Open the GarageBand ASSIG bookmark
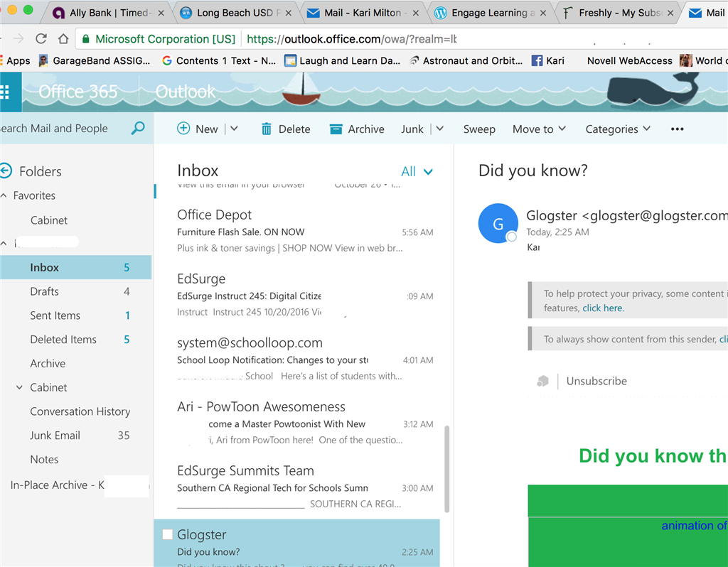This screenshot has width=728, height=567. point(95,61)
